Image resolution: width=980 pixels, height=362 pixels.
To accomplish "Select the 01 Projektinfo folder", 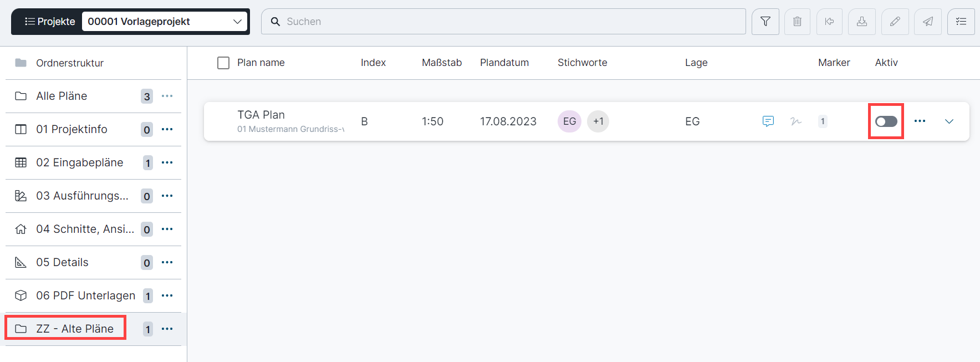I will (93, 129).
